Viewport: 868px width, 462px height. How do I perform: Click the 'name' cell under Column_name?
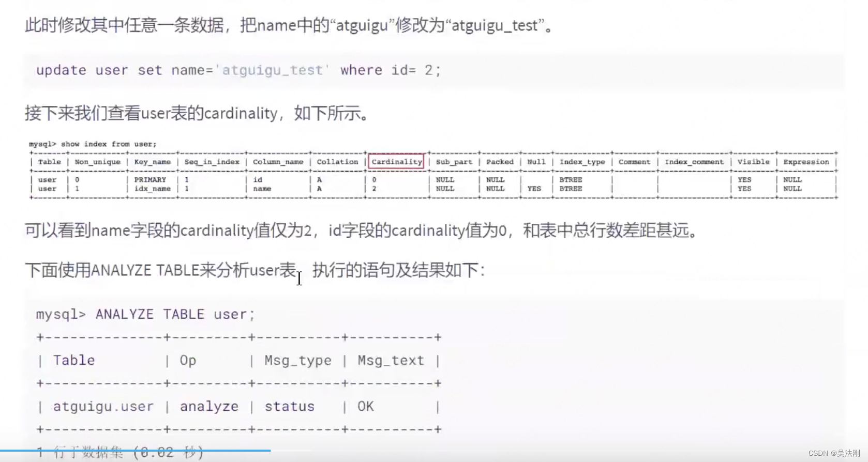tap(262, 189)
